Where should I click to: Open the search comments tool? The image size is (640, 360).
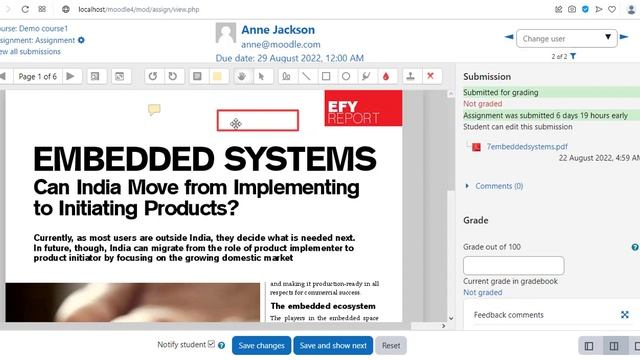click(95, 76)
